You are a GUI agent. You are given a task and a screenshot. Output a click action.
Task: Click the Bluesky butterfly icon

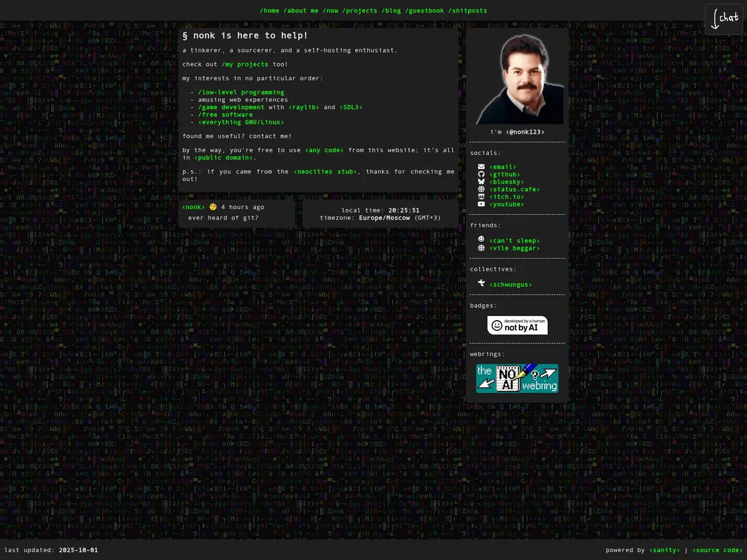pos(481,182)
